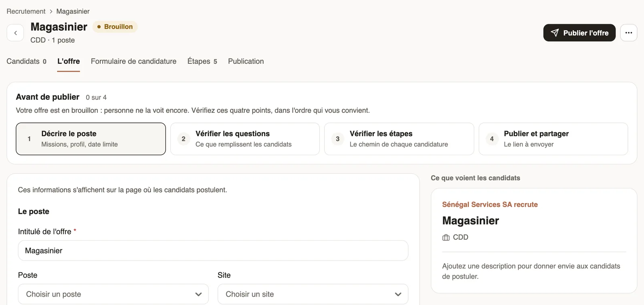Click 'Sénégal Services SA recrute' text

click(x=490, y=204)
